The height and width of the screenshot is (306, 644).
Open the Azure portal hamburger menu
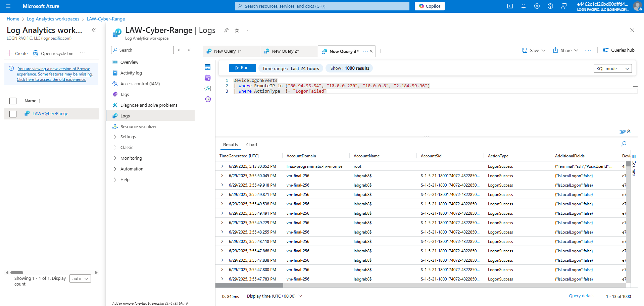coord(8,6)
